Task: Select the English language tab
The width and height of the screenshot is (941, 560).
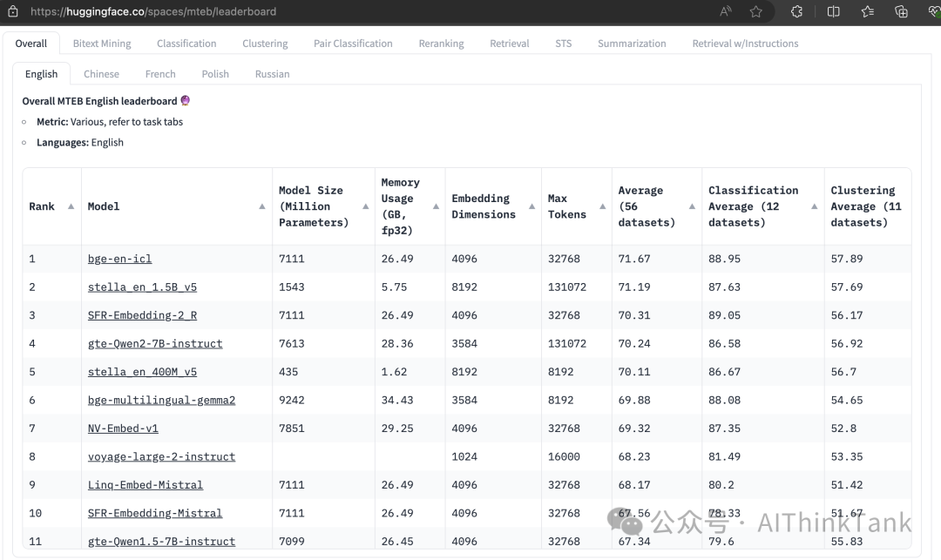Action: 42,74
